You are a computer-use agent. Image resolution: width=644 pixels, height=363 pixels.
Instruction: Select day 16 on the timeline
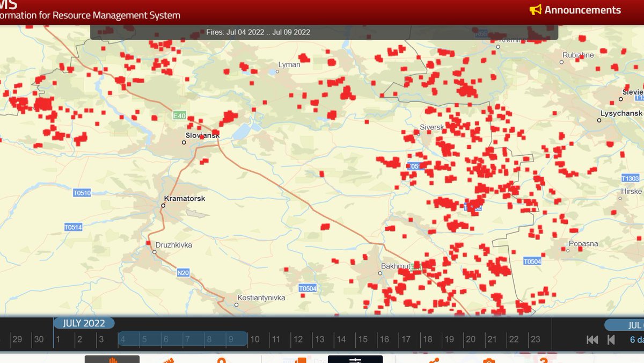tap(384, 339)
